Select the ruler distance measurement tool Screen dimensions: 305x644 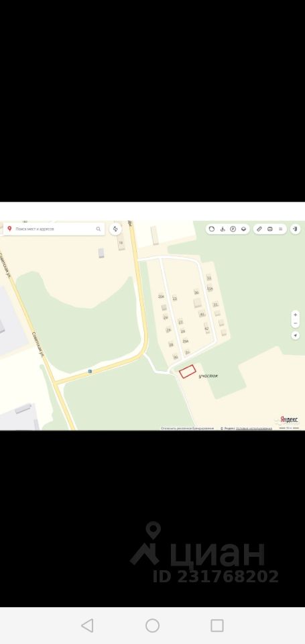[259, 229]
